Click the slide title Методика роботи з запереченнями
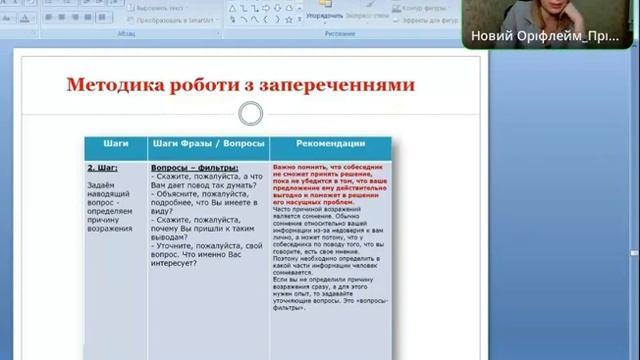 click(x=241, y=85)
